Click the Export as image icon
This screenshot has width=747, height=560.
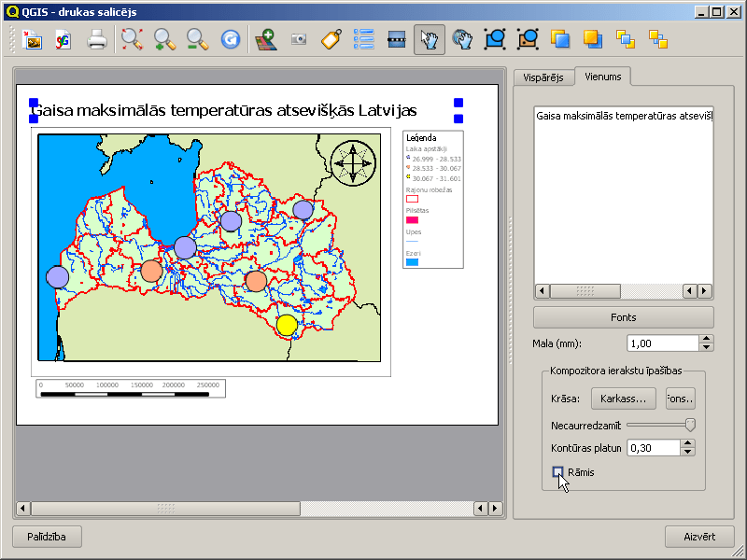(33, 39)
